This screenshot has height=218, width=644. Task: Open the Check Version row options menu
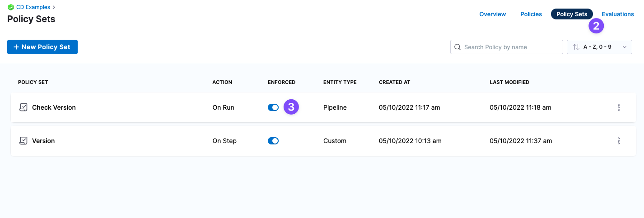pos(618,107)
